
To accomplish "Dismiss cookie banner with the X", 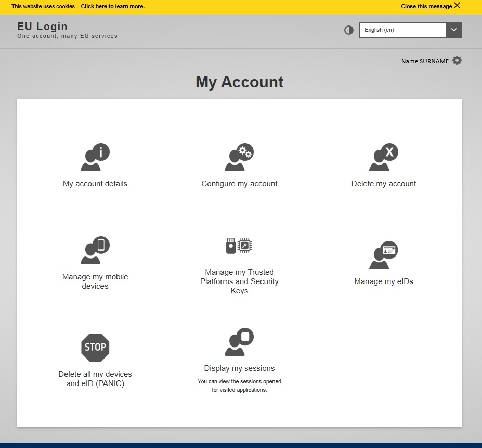I will (x=456, y=5).
